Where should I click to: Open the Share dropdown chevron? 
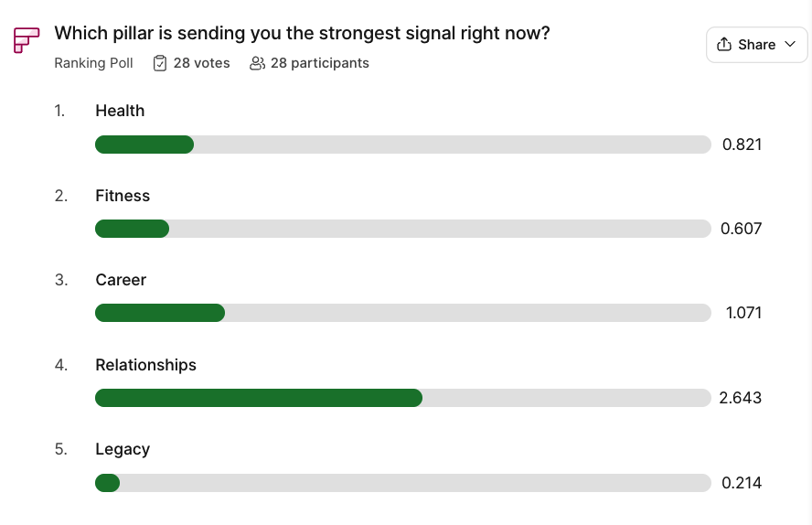(x=790, y=45)
